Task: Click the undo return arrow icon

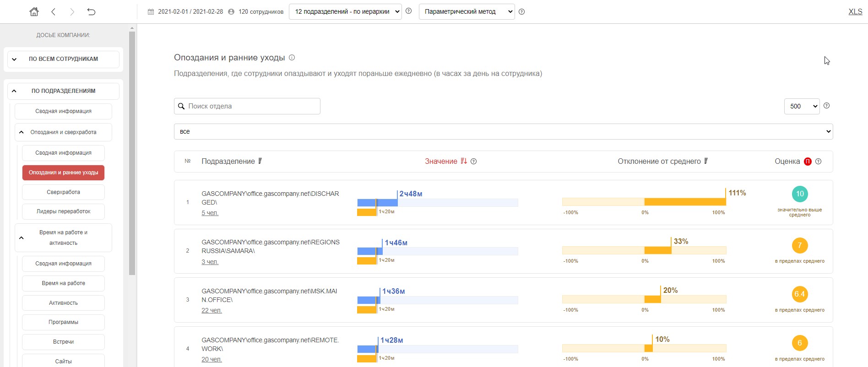Action: click(x=91, y=12)
